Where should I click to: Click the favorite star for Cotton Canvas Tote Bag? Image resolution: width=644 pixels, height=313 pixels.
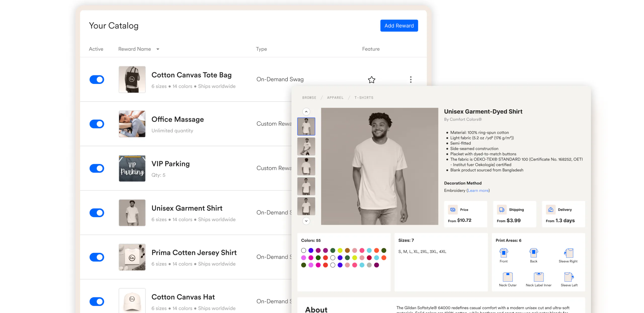point(371,80)
